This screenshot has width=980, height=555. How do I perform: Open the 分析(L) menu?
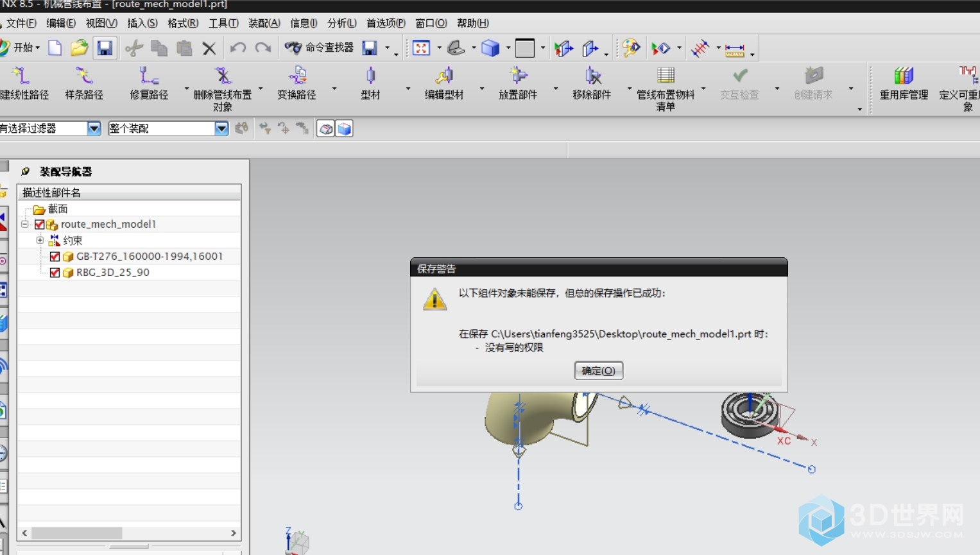click(342, 23)
